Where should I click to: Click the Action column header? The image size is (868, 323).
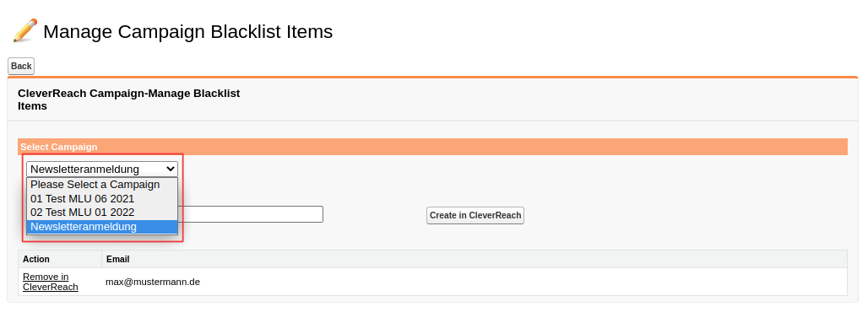[x=36, y=259]
